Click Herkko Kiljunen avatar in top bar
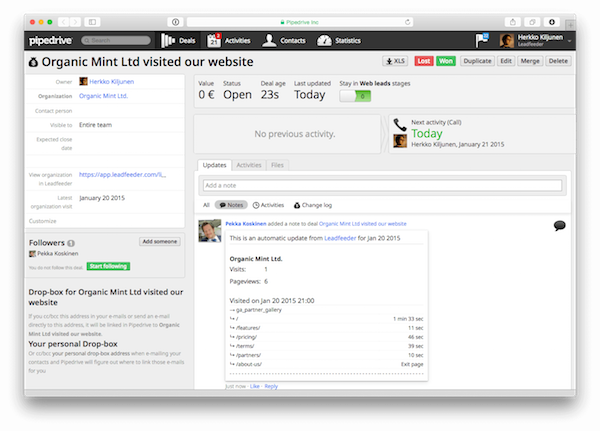 click(506, 41)
